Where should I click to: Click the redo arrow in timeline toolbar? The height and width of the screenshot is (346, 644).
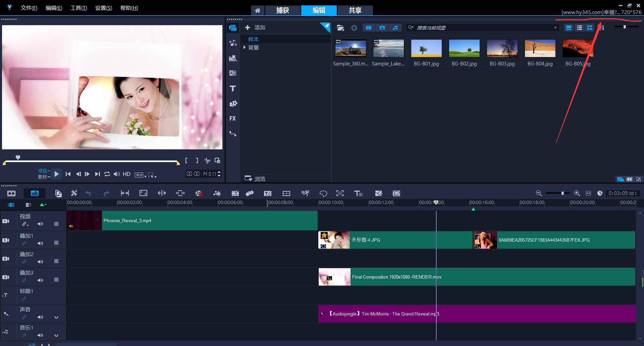106,193
